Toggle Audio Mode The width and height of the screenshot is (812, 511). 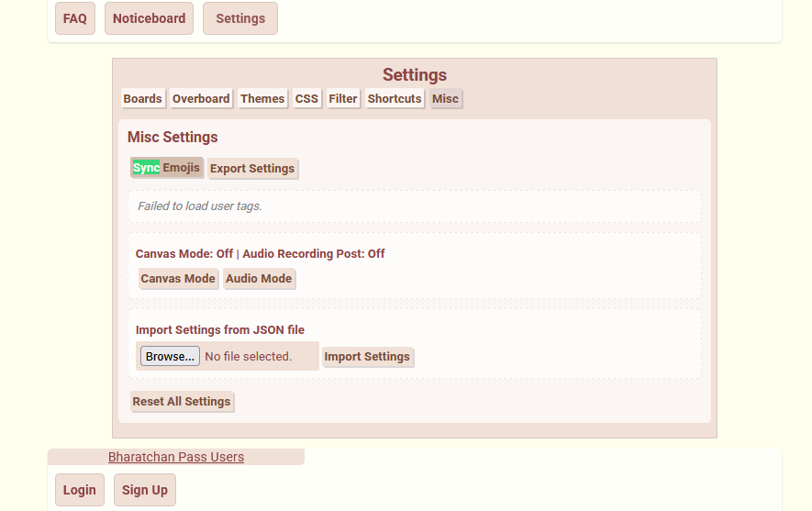tap(259, 279)
